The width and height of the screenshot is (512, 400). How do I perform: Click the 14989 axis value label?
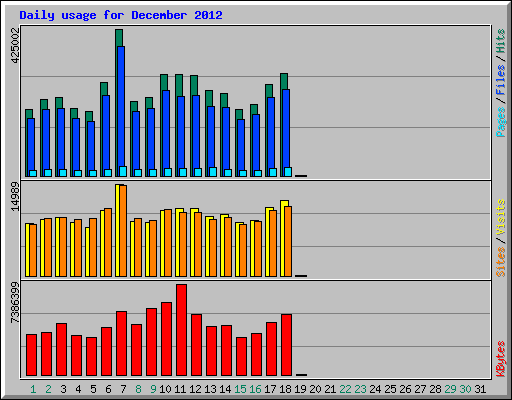coord(15,197)
